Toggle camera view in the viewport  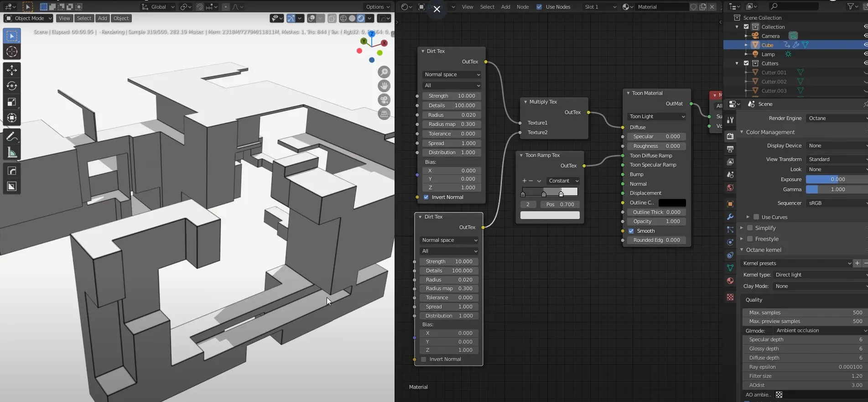[384, 100]
